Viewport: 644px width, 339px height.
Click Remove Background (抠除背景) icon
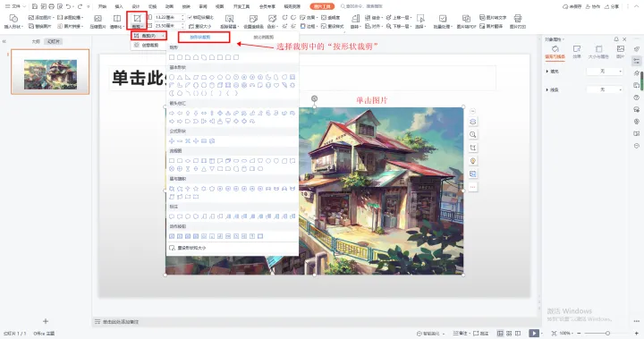pyautogui.click(x=230, y=19)
